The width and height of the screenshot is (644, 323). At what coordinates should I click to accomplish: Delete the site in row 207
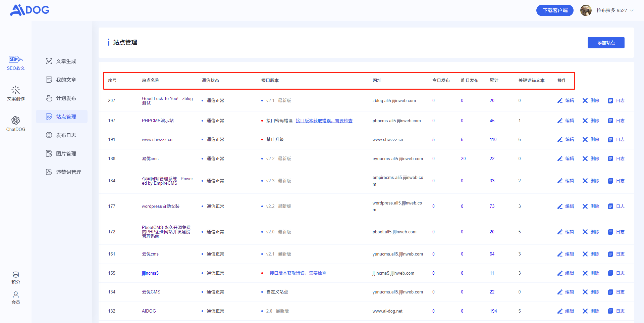[591, 100]
